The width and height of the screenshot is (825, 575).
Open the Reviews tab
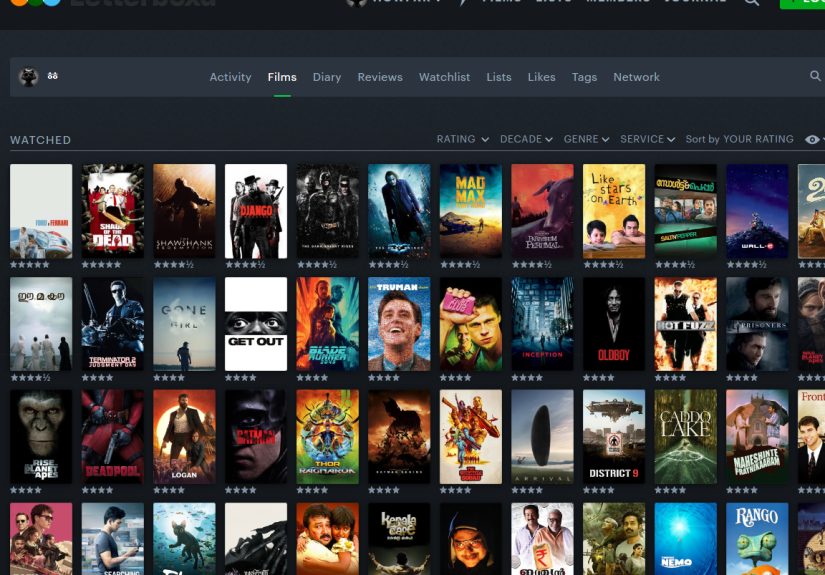380,77
